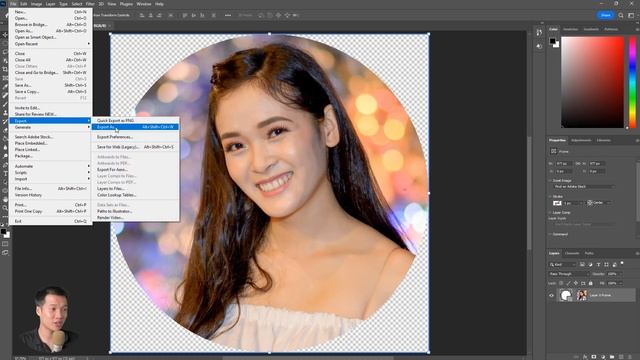Open the three-dots more align options
The height and width of the screenshot is (360, 640).
[228, 15]
